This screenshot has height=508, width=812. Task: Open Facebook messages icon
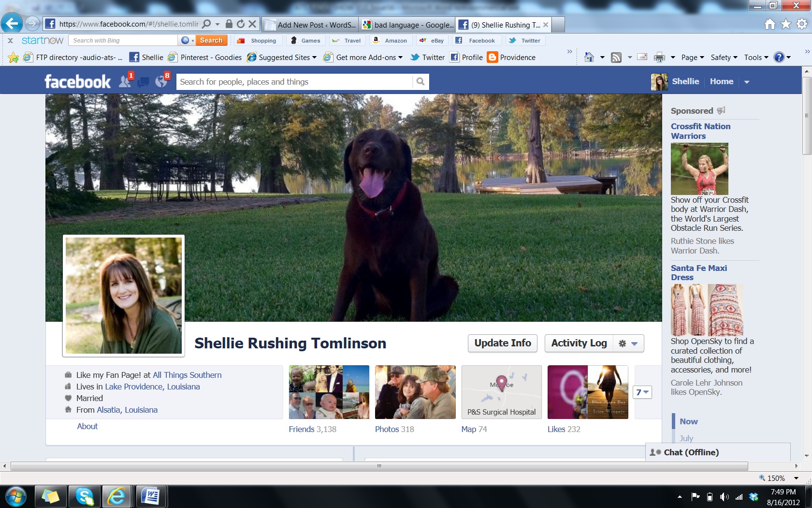(143, 82)
